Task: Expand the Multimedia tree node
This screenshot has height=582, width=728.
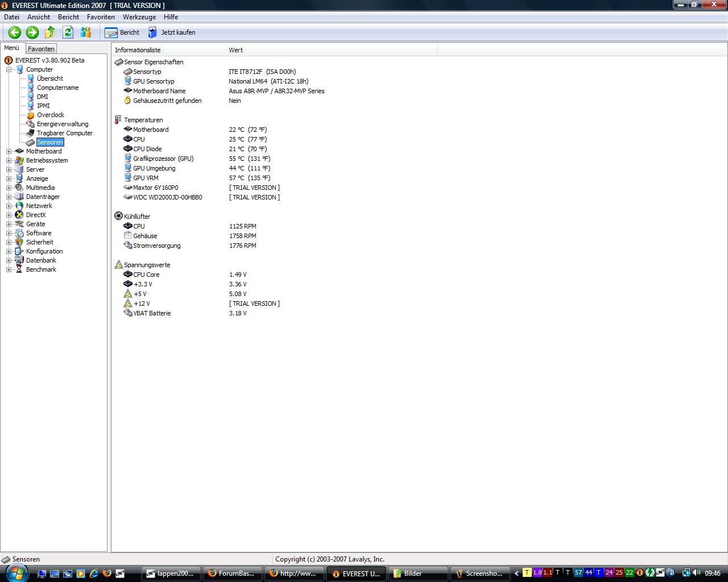Action: click(9, 188)
